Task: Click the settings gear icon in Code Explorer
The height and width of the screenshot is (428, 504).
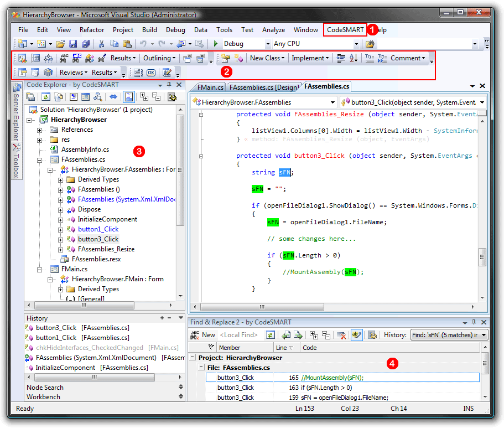Action: pos(172,97)
